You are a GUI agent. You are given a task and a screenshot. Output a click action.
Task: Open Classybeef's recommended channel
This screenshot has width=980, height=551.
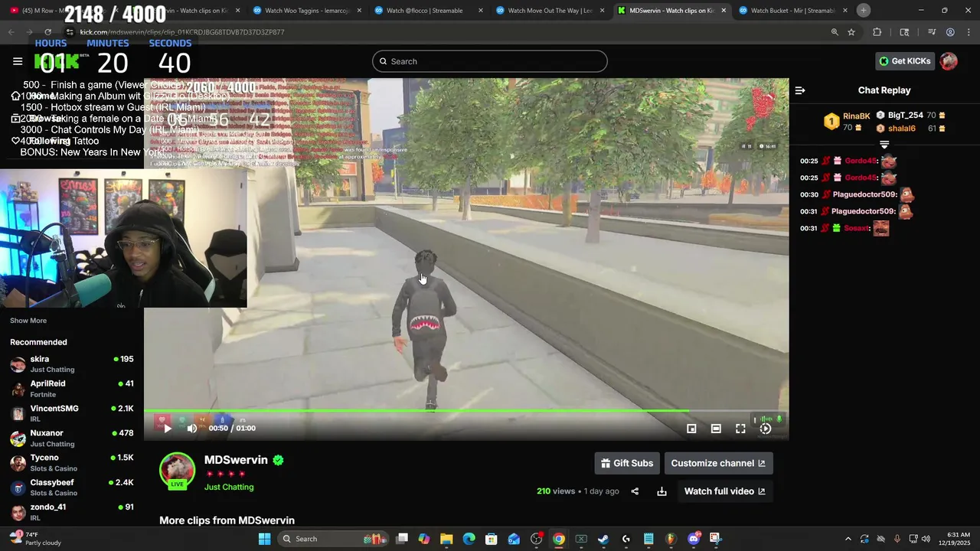click(x=72, y=487)
